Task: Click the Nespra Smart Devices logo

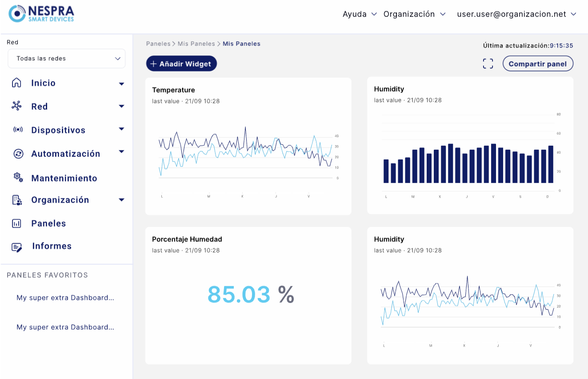Action: coord(41,13)
